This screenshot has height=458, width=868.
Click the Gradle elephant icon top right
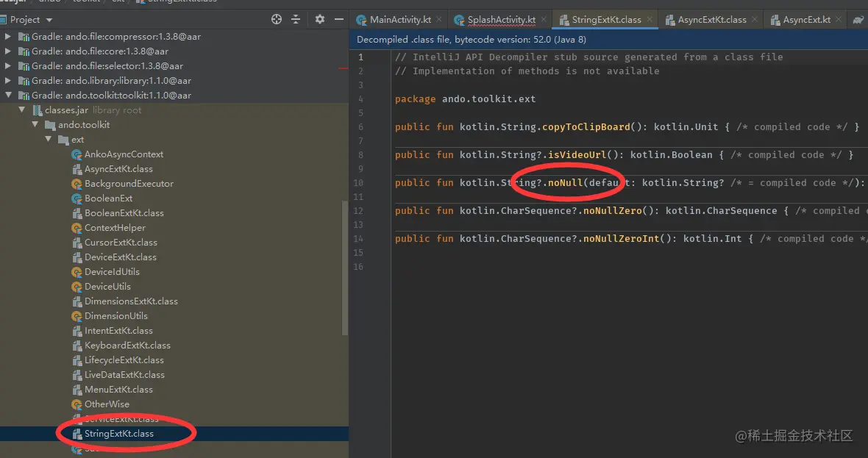point(858,19)
